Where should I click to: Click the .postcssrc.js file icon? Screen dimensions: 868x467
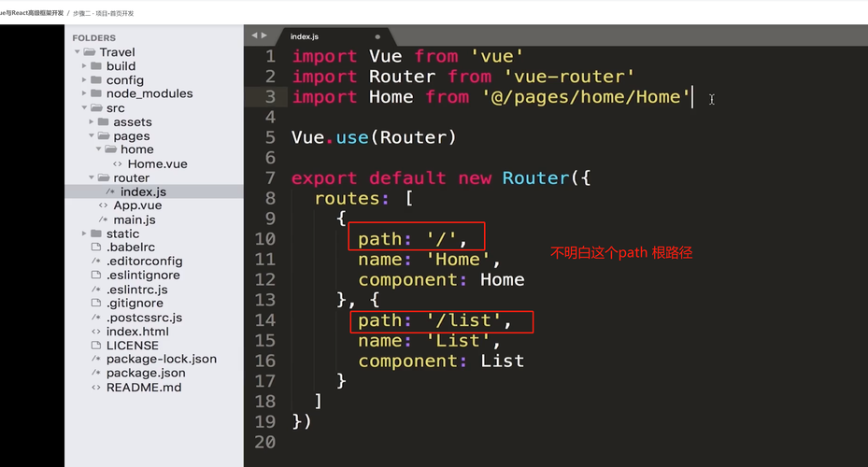point(96,318)
